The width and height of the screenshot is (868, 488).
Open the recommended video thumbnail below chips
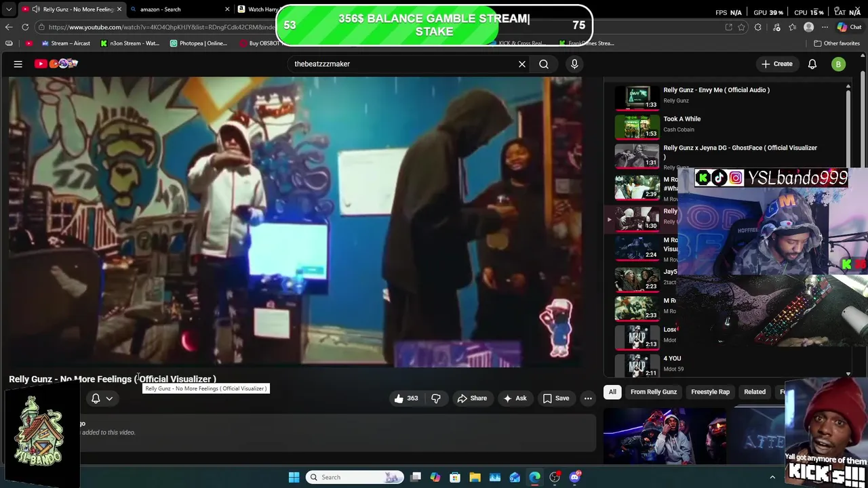(x=665, y=435)
